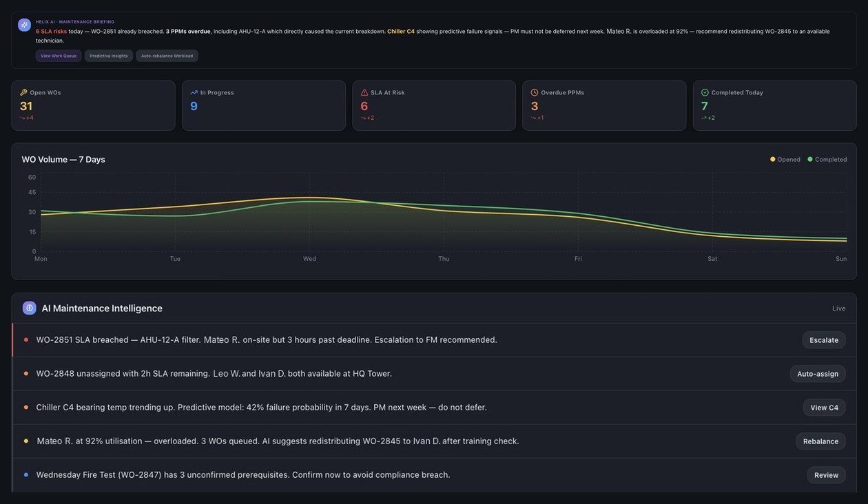Click the Wed label on chart axis
The height and width of the screenshot is (504, 868).
309,259
